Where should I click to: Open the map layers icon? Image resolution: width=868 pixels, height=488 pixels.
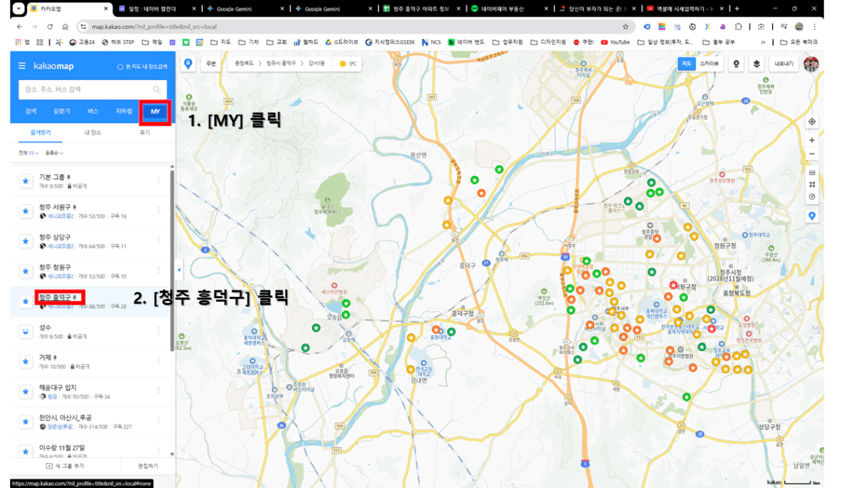click(x=756, y=64)
